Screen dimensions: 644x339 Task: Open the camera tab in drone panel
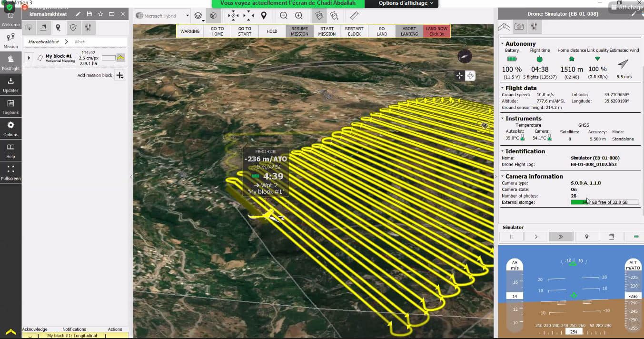point(519,27)
